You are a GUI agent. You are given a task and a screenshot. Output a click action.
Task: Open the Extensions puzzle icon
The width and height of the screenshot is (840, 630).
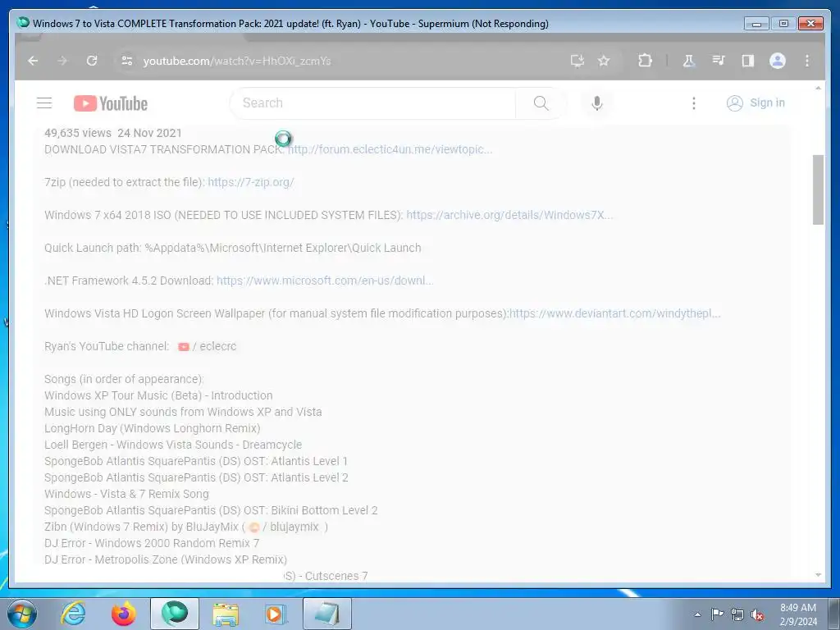645,61
